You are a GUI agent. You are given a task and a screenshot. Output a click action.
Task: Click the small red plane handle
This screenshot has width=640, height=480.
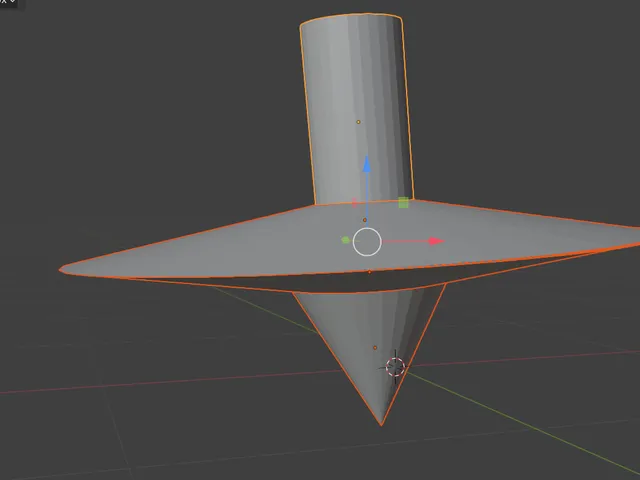(x=354, y=202)
